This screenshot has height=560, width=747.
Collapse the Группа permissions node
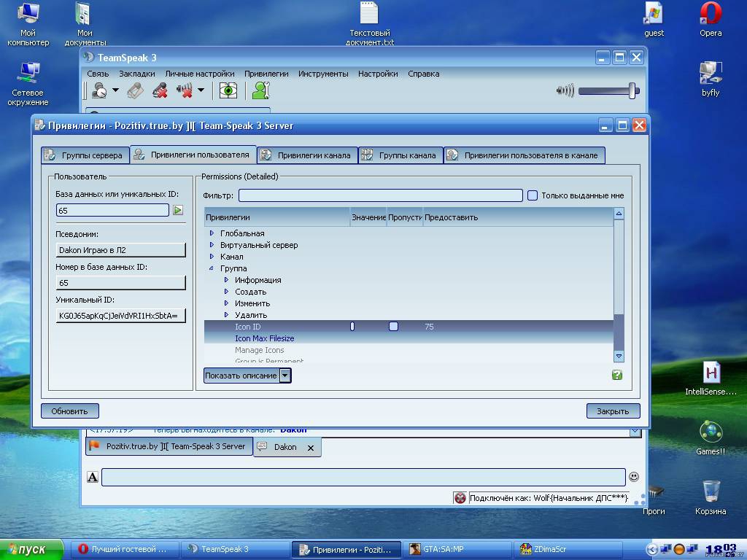click(x=212, y=268)
